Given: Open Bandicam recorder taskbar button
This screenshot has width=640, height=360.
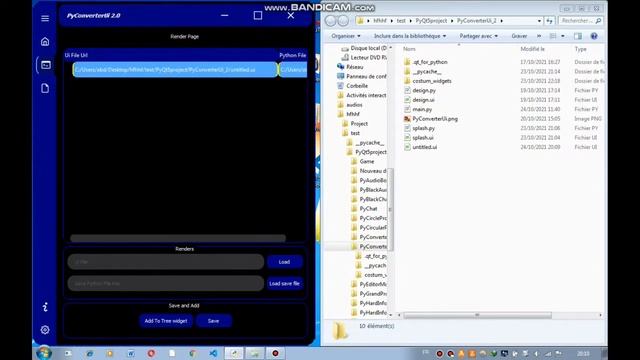Looking at the screenshot, I should click(276, 353).
